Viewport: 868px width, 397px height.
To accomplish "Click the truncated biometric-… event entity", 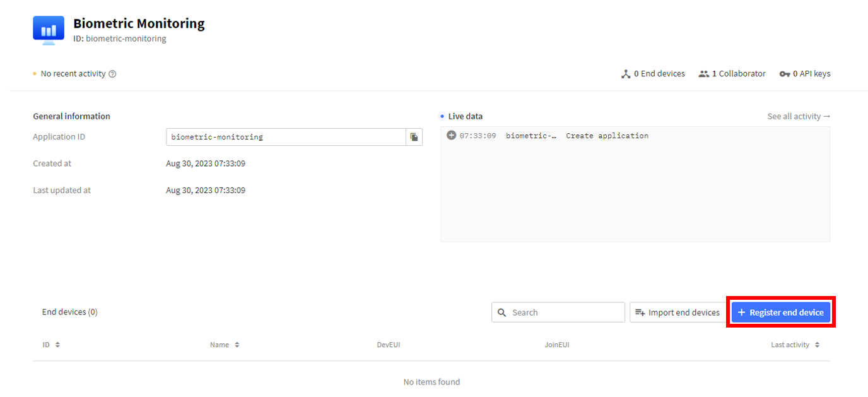I will pyautogui.click(x=531, y=136).
